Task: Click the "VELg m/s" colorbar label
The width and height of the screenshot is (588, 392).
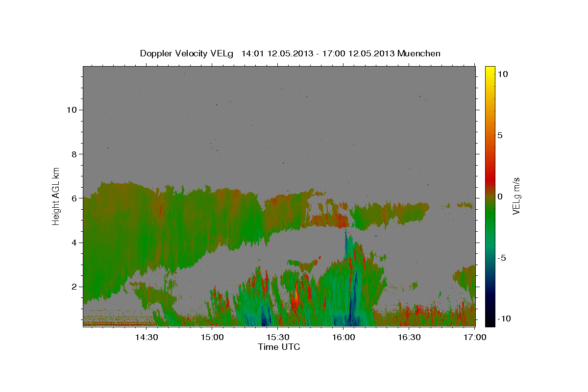Action: (516, 196)
